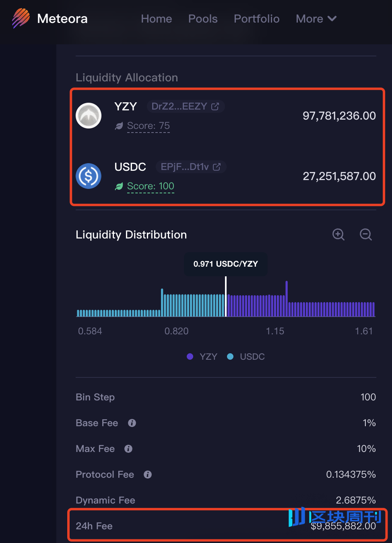The height and width of the screenshot is (543, 392).
Task: Click the USDC Score: 100 link
Action: click(x=150, y=187)
